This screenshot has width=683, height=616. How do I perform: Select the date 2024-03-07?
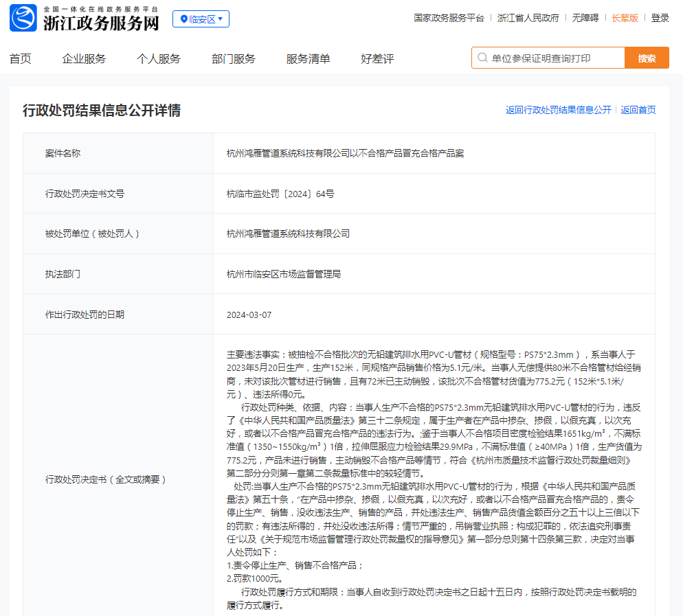(x=249, y=315)
